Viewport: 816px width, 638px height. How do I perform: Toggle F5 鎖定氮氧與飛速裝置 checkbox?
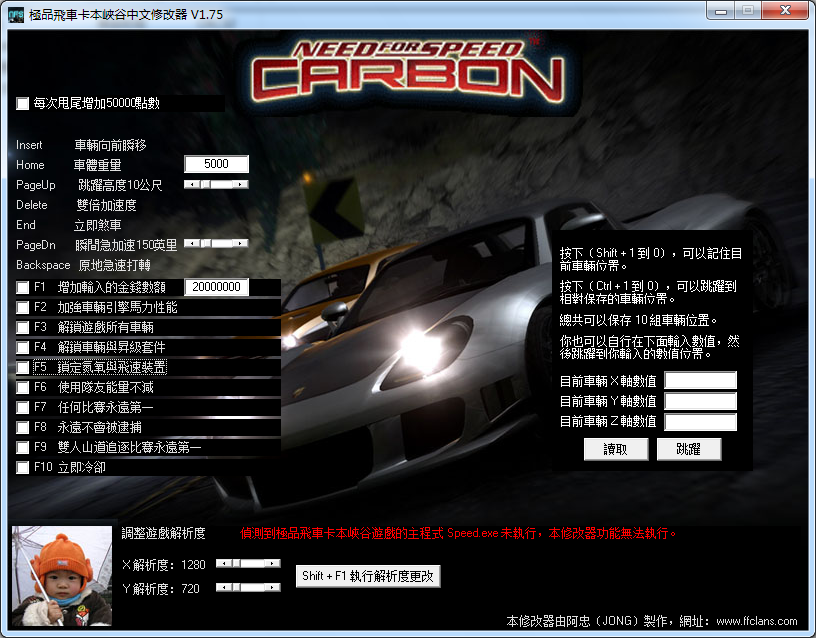(22, 367)
